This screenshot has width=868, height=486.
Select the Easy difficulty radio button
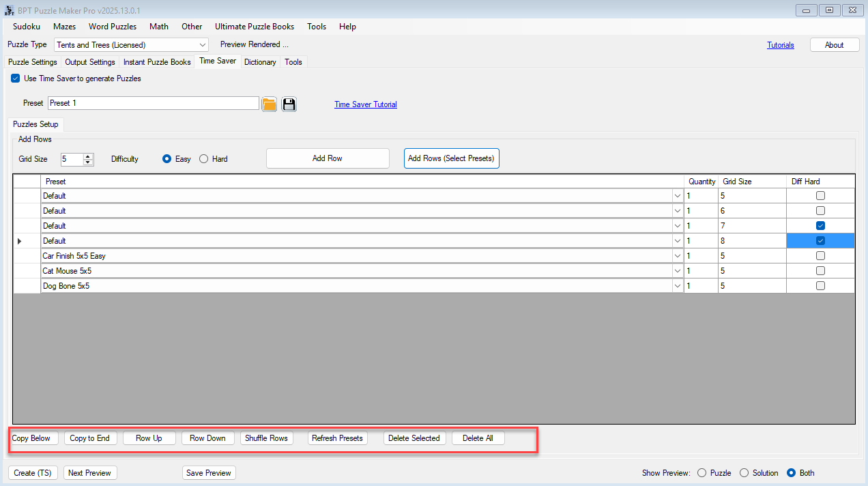point(167,159)
